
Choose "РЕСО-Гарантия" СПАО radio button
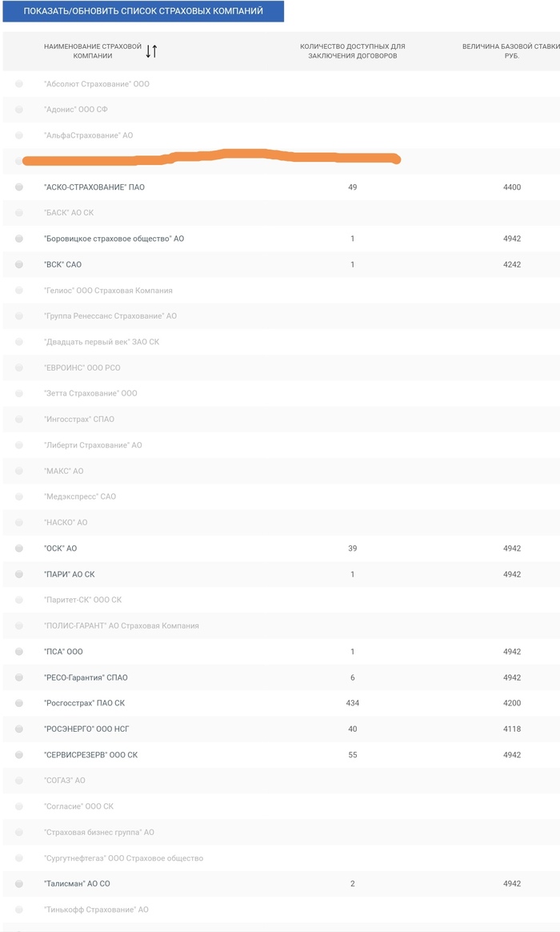(x=19, y=677)
